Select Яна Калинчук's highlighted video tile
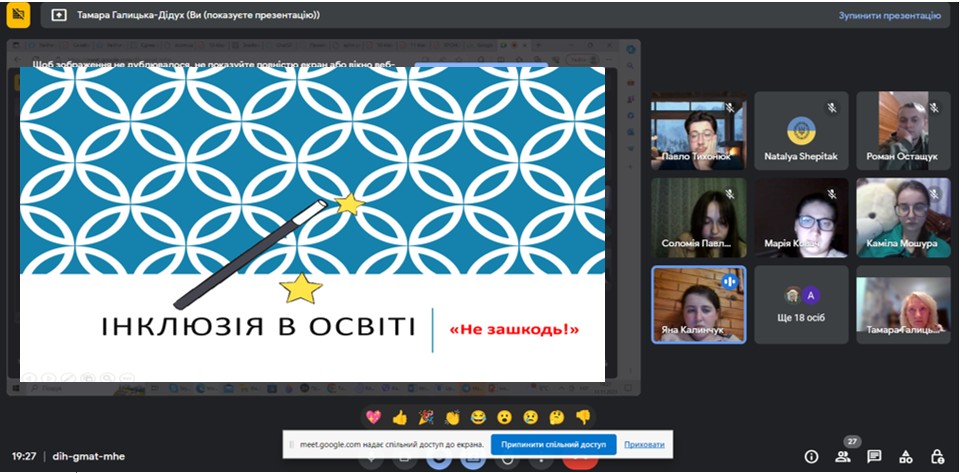Screen dimensions: 962x473 click(697, 304)
